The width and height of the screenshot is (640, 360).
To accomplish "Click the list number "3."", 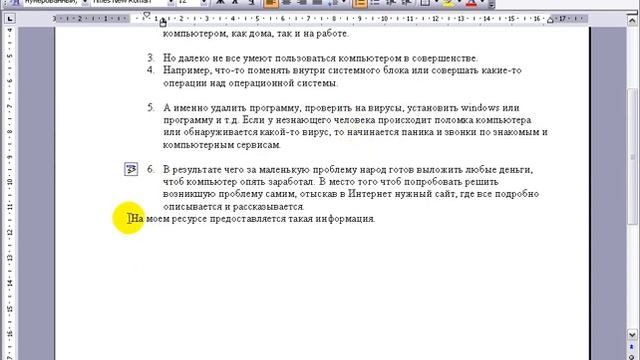I will 151,58.
